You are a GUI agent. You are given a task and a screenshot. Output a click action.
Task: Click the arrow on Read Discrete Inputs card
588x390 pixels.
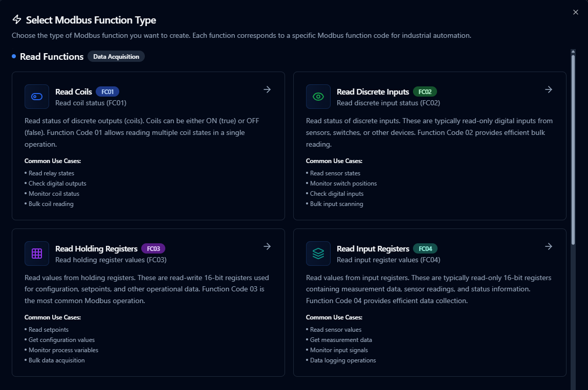click(x=549, y=89)
